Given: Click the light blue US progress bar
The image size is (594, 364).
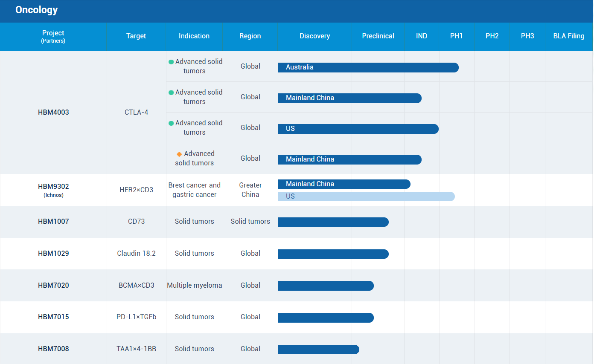Looking at the screenshot, I should (366, 196).
